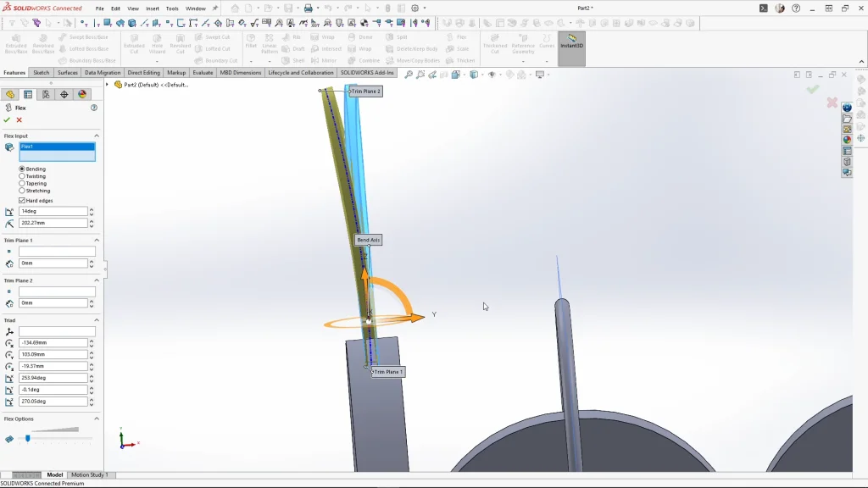
Task: Switch to the Surfaces tab
Action: click(x=68, y=73)
